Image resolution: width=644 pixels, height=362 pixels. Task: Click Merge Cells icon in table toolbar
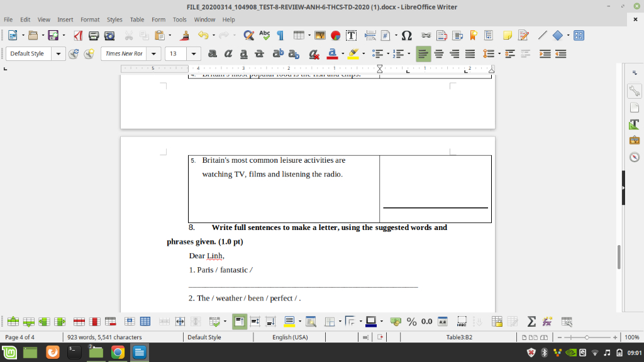[164, 322]
